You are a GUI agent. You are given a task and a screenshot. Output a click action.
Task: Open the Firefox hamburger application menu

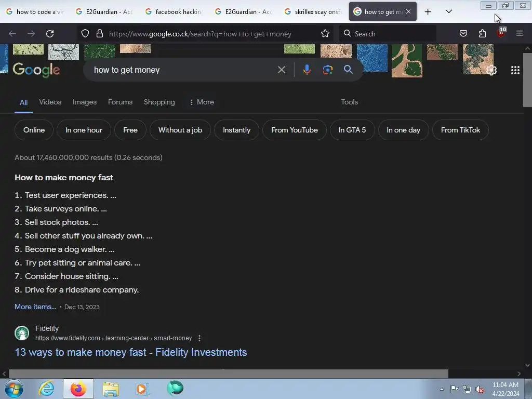coord(519,33)
